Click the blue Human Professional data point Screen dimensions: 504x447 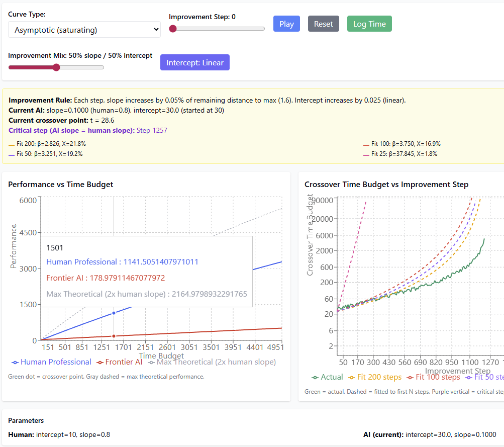(x=114, y=313)
